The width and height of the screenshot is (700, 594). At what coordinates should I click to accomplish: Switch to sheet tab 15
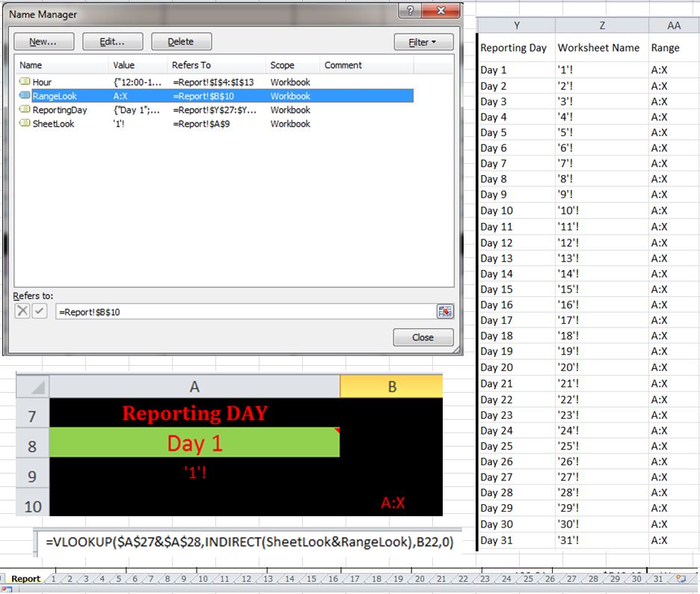(312, 578)
